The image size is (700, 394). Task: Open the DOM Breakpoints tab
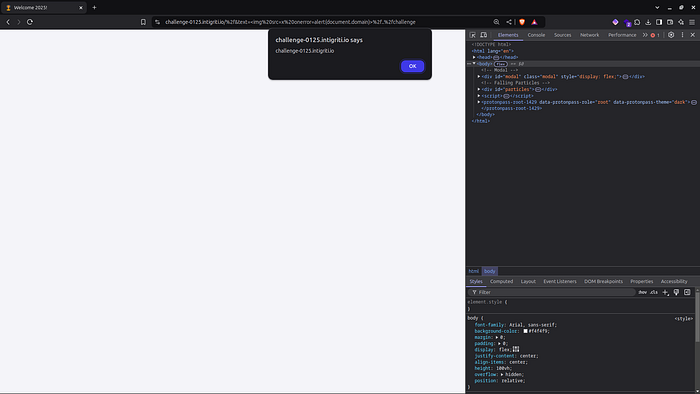point(603,282)
